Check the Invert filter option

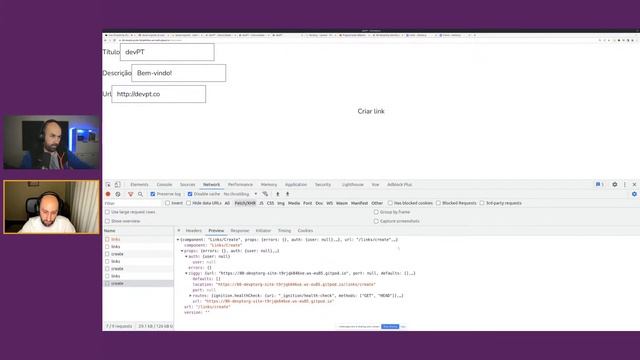(167, 203)
